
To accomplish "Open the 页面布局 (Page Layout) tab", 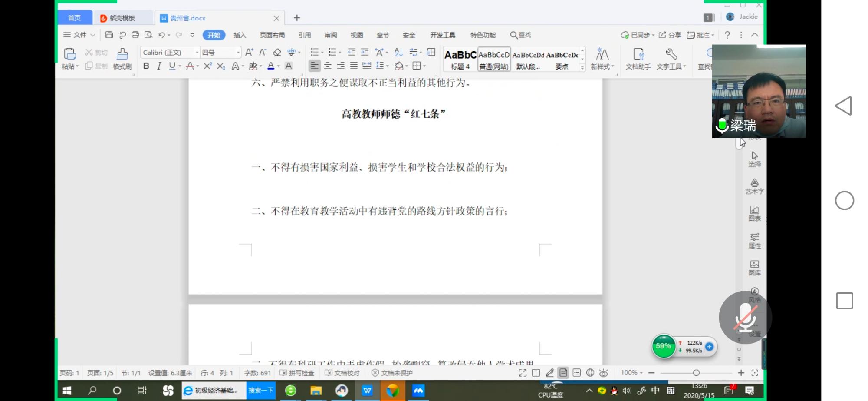I will click(x=272, y=35).
